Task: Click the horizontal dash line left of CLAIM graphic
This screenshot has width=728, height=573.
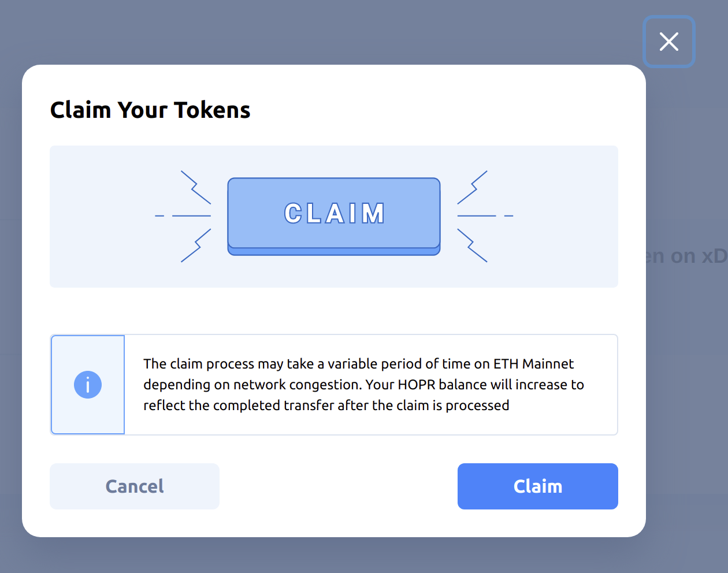Action: tap(183, 216)
